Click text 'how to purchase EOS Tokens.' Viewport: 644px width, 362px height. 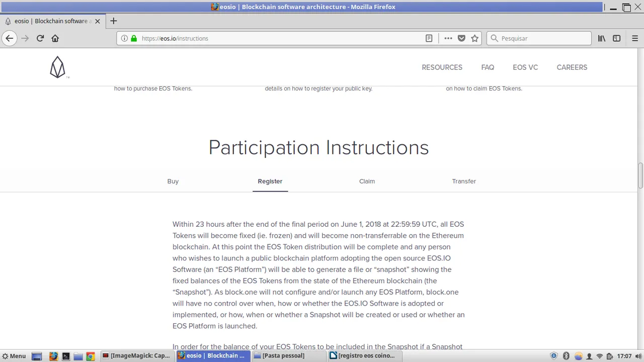153,88
